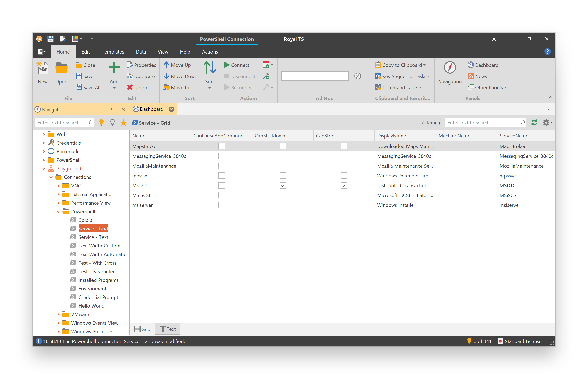588x379 pixels.
Task: Click the green Add plus icon
Action: click(114, 67)
